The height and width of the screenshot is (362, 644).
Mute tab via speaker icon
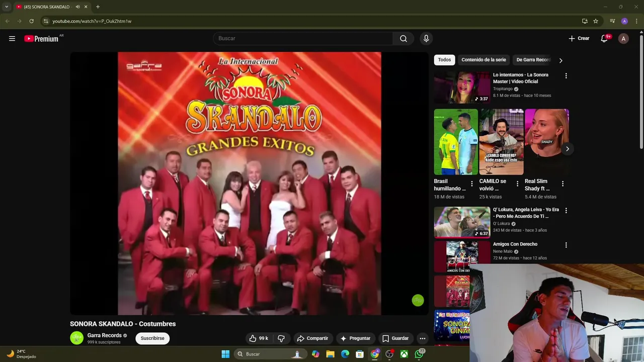click(x=77, y=7)
